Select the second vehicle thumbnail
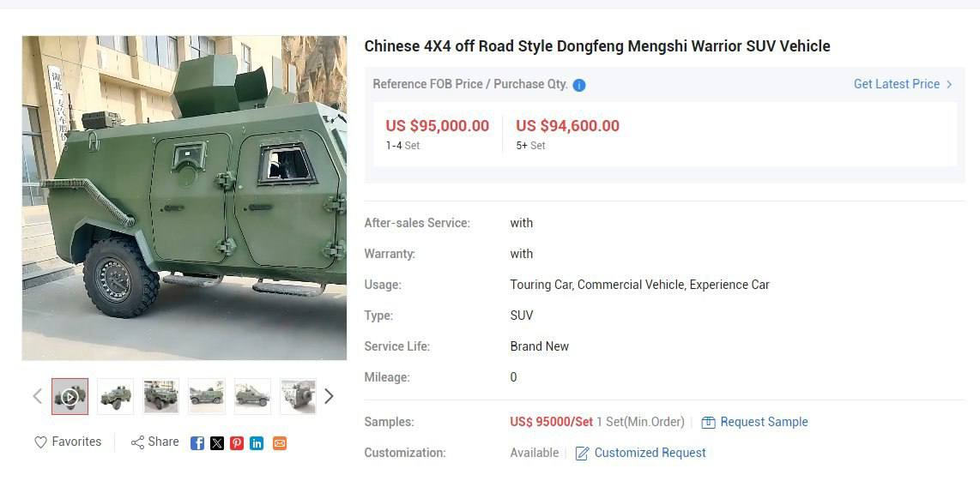980x481 pixels. coord(116,396)
